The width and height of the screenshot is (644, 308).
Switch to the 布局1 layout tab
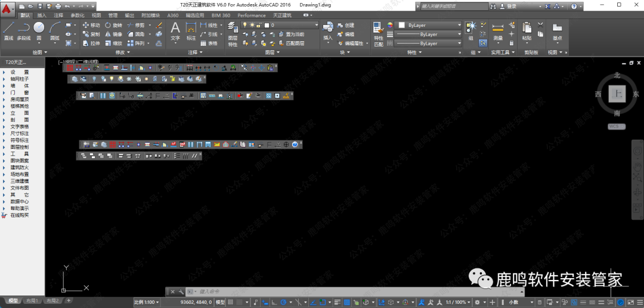point(32,301)
